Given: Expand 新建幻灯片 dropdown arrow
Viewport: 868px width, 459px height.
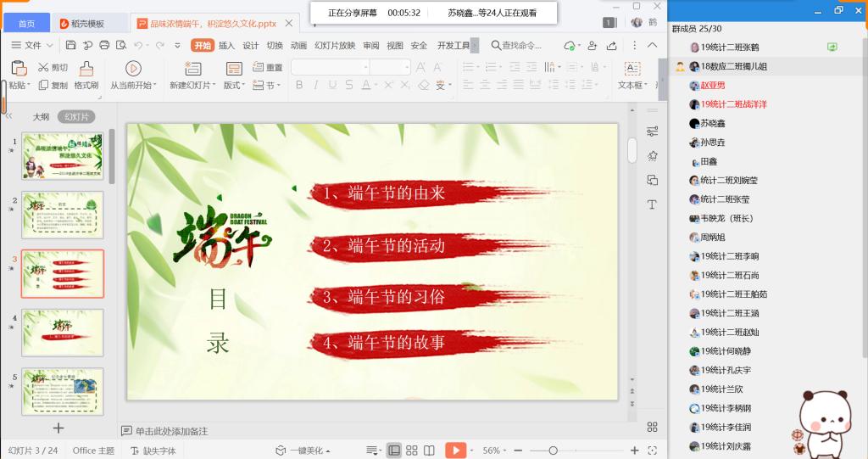Looking at the screenshot, I should coord(214,86).
